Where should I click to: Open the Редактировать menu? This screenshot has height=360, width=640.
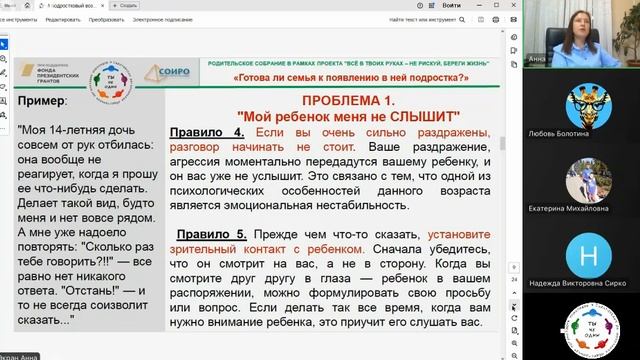click(63, 20)
